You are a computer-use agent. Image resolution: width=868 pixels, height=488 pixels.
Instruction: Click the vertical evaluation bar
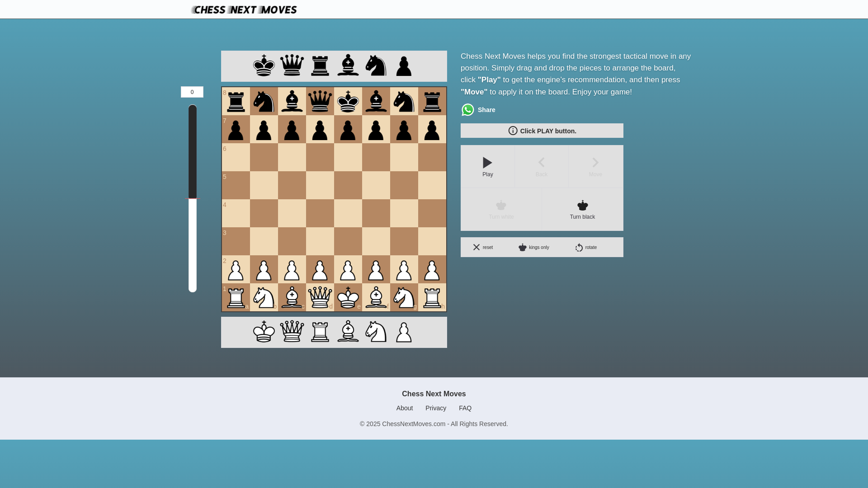[x=193, y=198]
